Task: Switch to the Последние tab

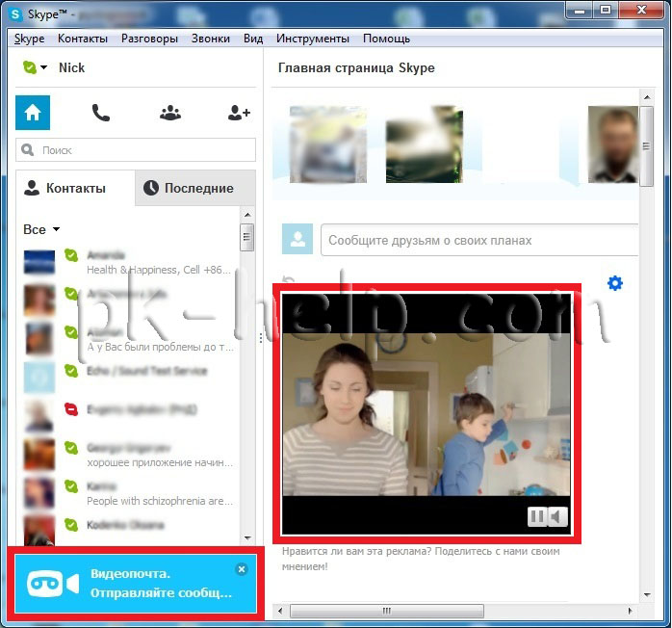Action: 195,188
